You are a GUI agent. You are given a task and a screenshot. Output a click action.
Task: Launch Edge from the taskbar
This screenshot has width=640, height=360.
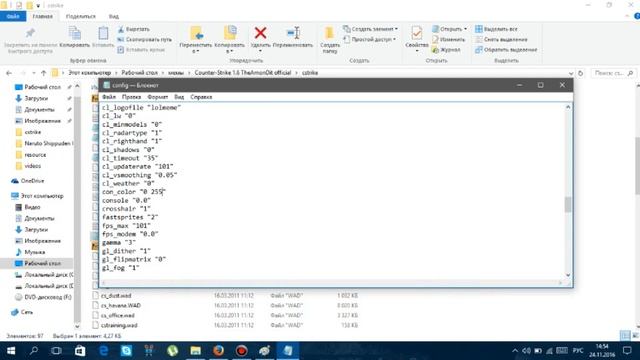tap(103, 351)
